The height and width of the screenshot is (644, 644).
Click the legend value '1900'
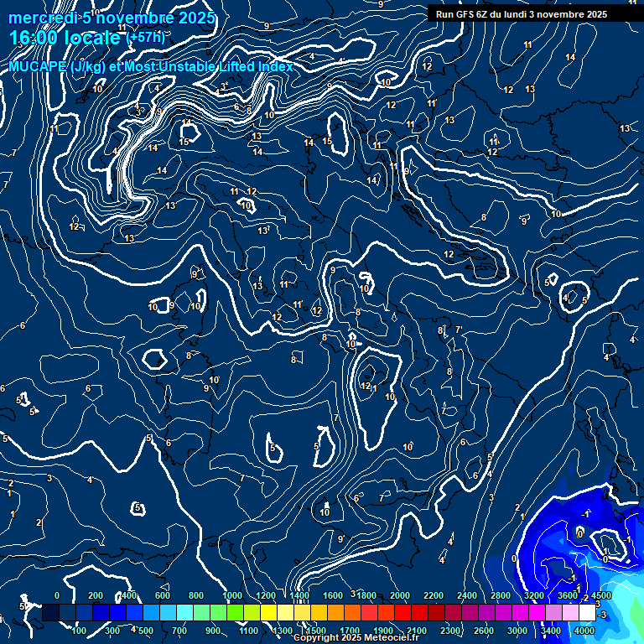(x=383, y=631)
